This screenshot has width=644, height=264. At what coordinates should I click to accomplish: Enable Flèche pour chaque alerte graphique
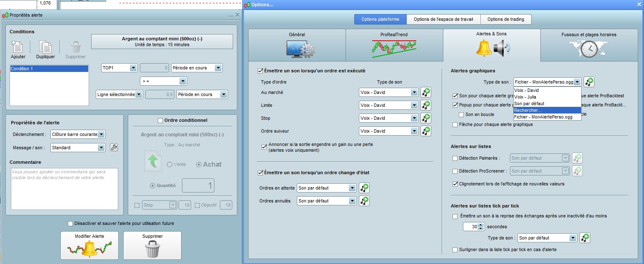[x=455, y=124]
